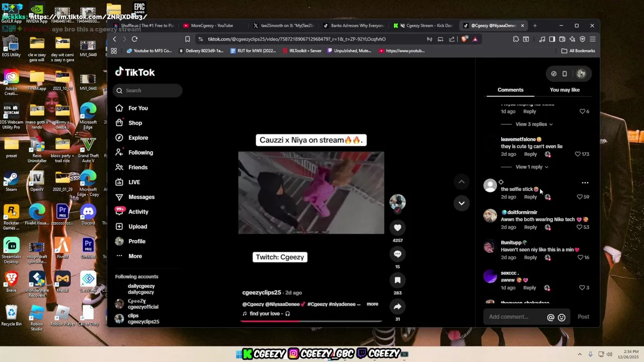Click the Brave Rewards triangle icon

475,39
